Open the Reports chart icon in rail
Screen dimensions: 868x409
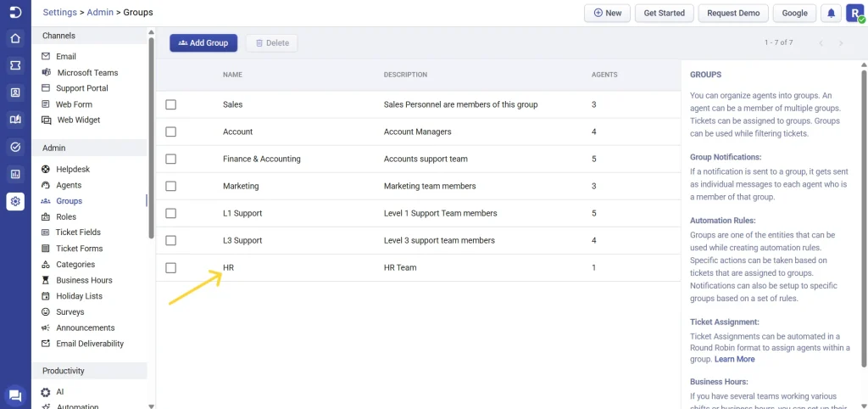point(15,174)
